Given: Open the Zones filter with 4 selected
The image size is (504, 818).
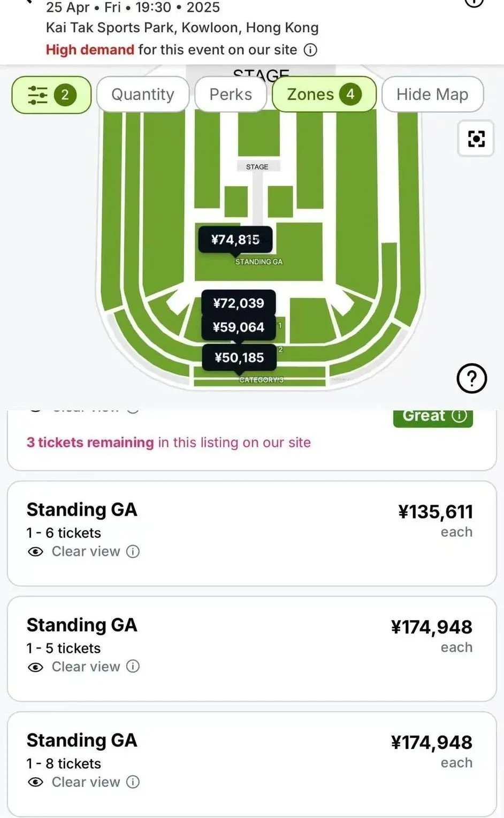Looking at the screenshot, I should [x=324, y=95].
